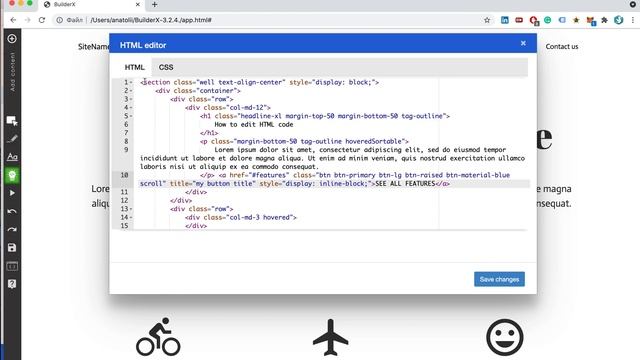Click the browser back arrow
This screenshot has height=360, width=640.
click(x=13, y=20)
